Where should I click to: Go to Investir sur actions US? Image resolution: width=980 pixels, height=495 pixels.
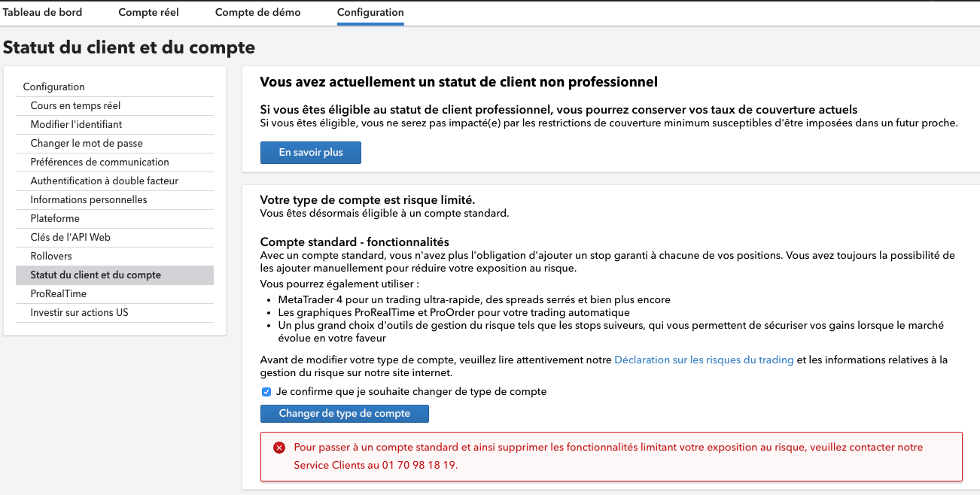coord(79,313)
